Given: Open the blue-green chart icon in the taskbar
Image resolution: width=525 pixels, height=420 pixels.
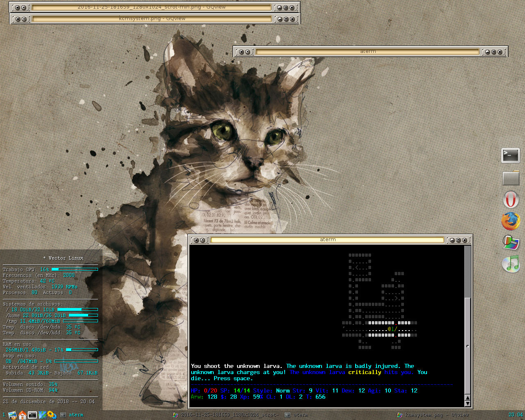Looking at the screenshot, I should 42,415.
